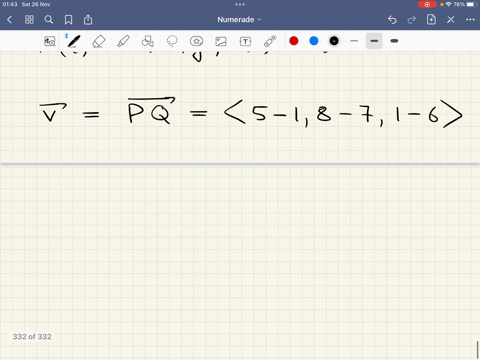Select the medium stroke width
Viewport: 480px width, 360px height.
coord(374,41)
